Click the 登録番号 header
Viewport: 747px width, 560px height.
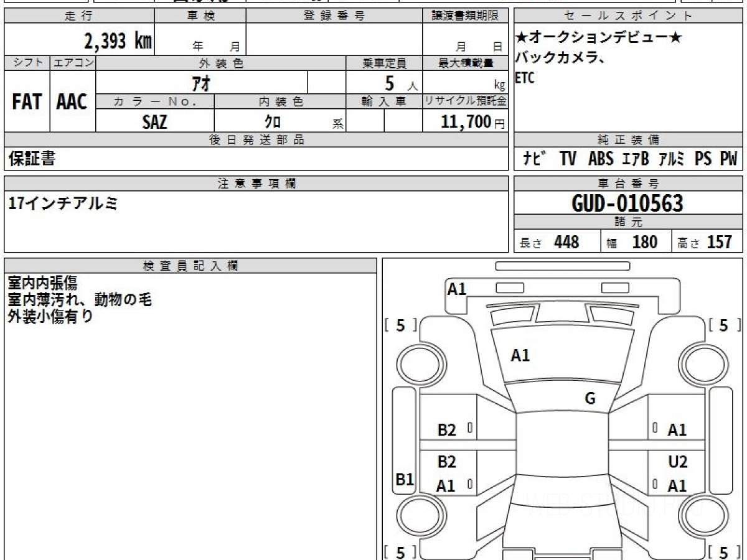point(334,16)
